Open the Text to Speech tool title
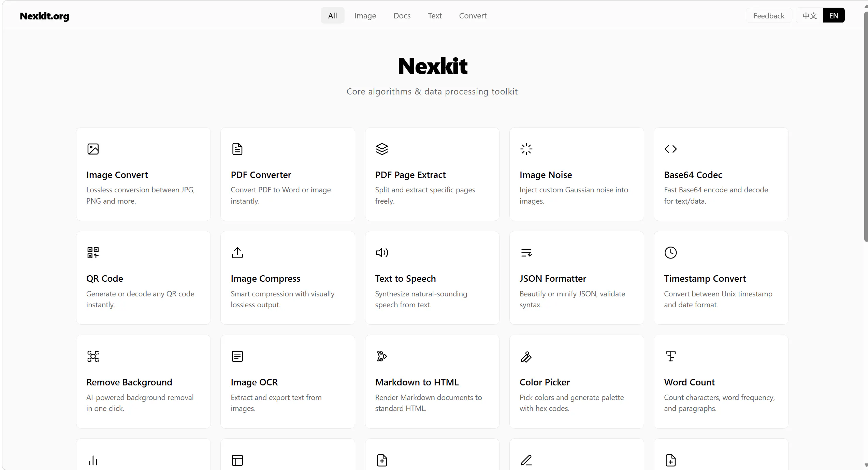Screen dimensions: 868x470 click(405, 279)
